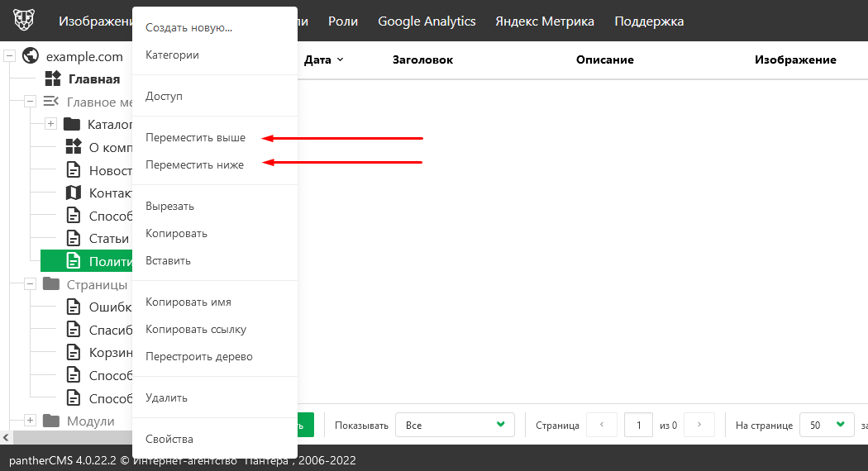This screenshot has width=868, height=471.
Task: Click the panther logo icon
Action: point(24,21)
